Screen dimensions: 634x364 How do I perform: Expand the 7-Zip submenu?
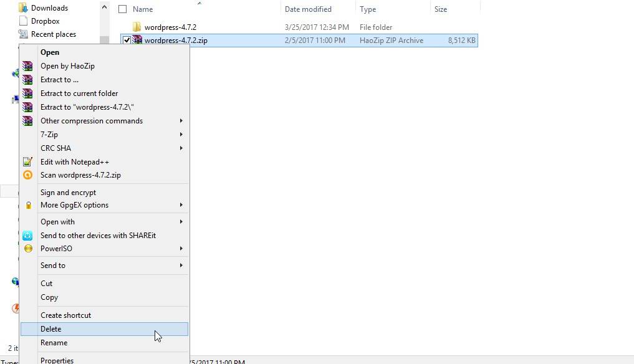tap(49, 134)
